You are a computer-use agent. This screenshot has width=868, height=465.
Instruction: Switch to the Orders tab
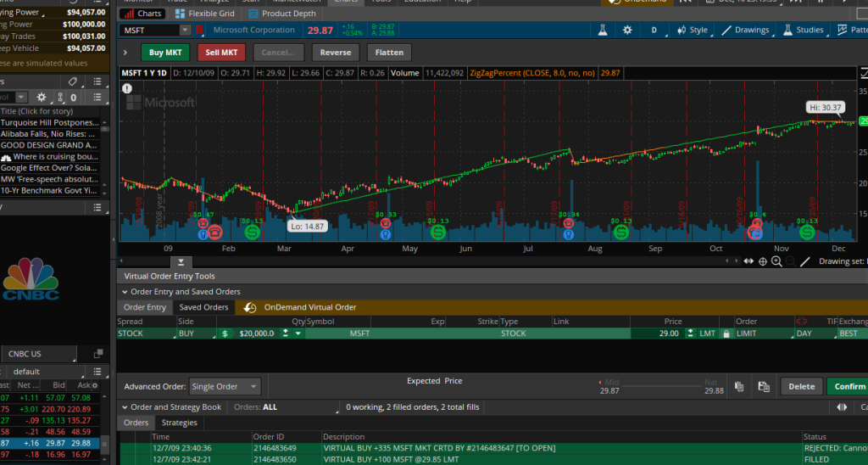[x=136, y=423]
